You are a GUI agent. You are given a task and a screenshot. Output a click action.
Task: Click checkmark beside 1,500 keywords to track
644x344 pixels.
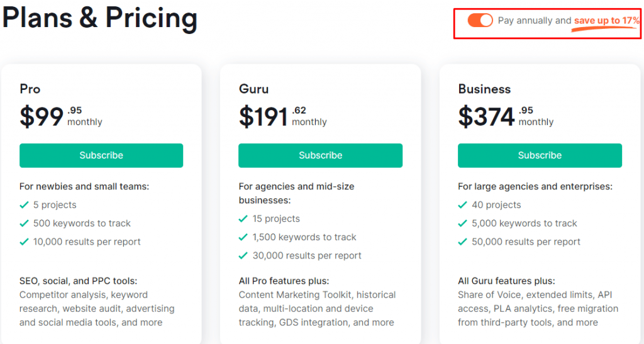pos(243,237)
